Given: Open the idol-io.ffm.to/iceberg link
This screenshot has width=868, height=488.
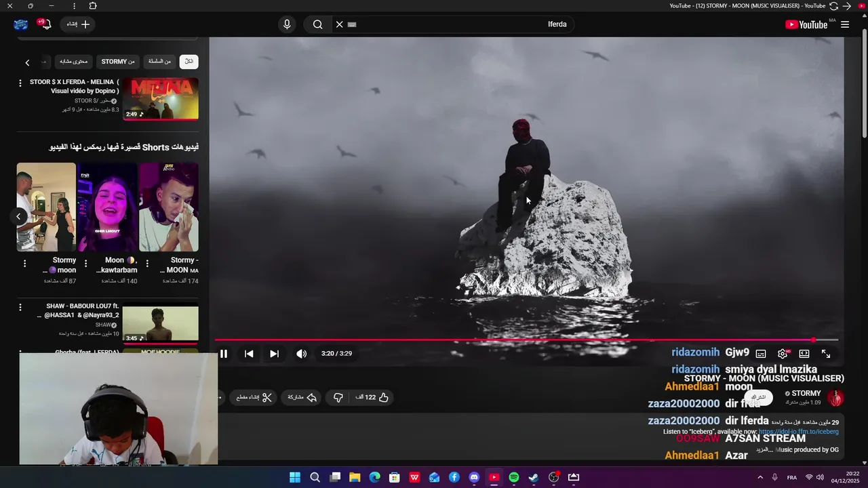Looking at the screenshot, I should point(798,432).
